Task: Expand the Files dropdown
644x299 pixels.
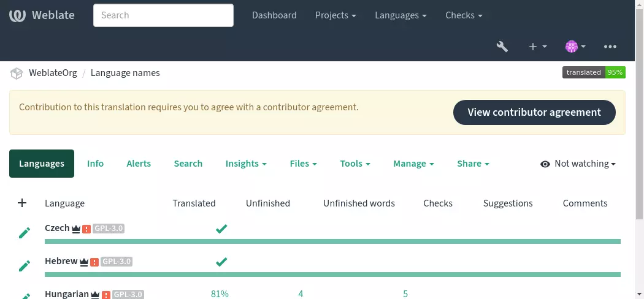Action: [x=304, y=164]
